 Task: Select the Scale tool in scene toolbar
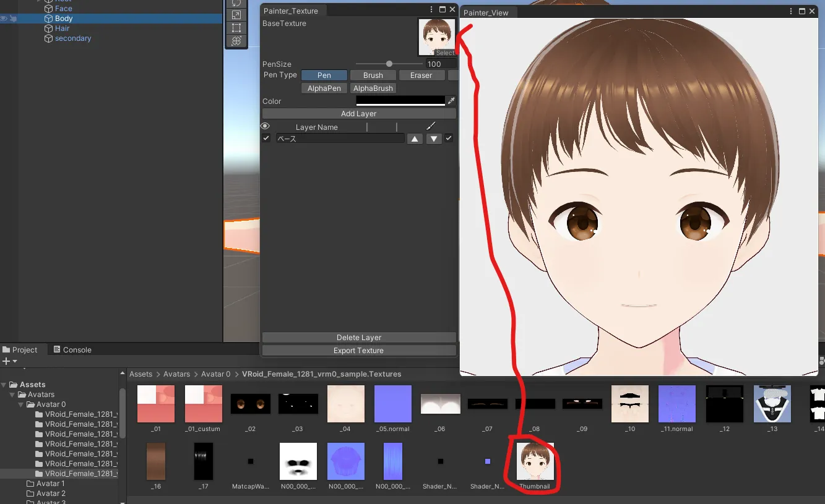coord(236,15)
